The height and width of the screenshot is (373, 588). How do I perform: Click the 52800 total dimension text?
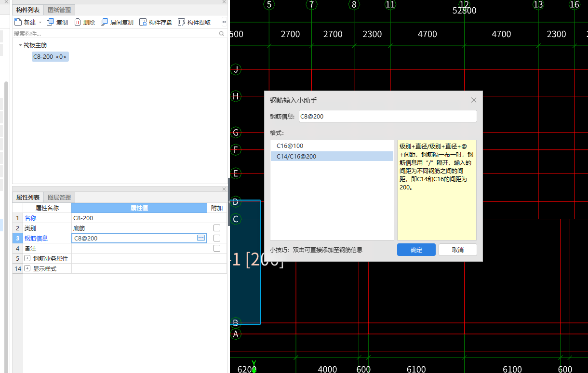coord(464,11)
